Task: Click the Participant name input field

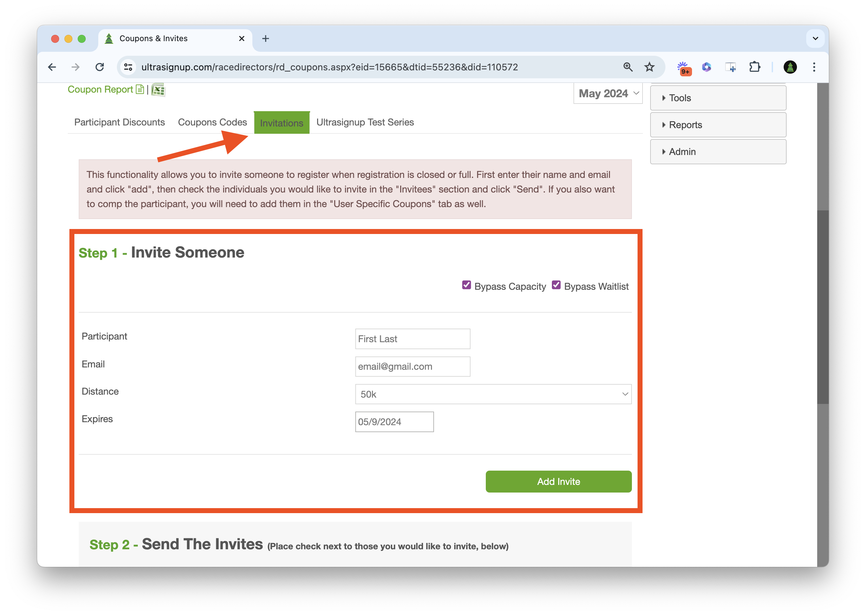Action: point(412,339)
